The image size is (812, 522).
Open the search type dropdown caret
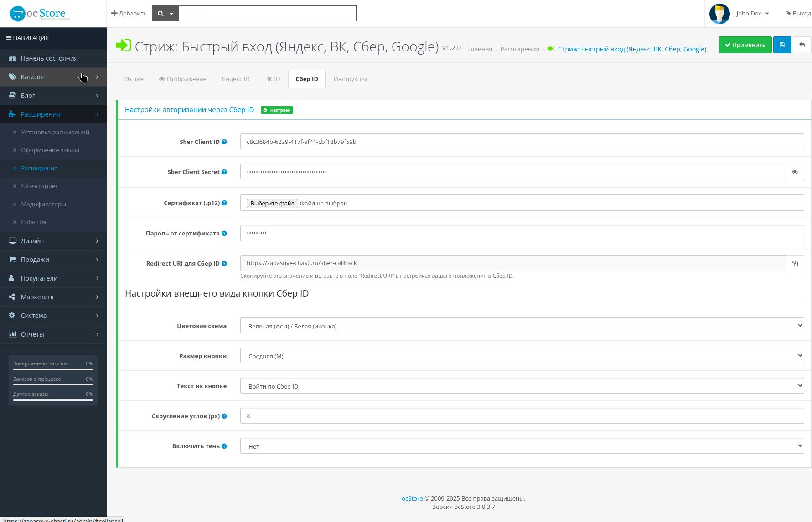pyautogui.click(x=171, y=14)
